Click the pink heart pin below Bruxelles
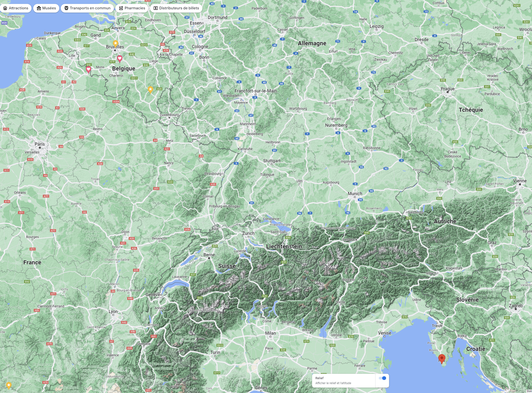Screen dimensions: 532x393 (120, 58)
